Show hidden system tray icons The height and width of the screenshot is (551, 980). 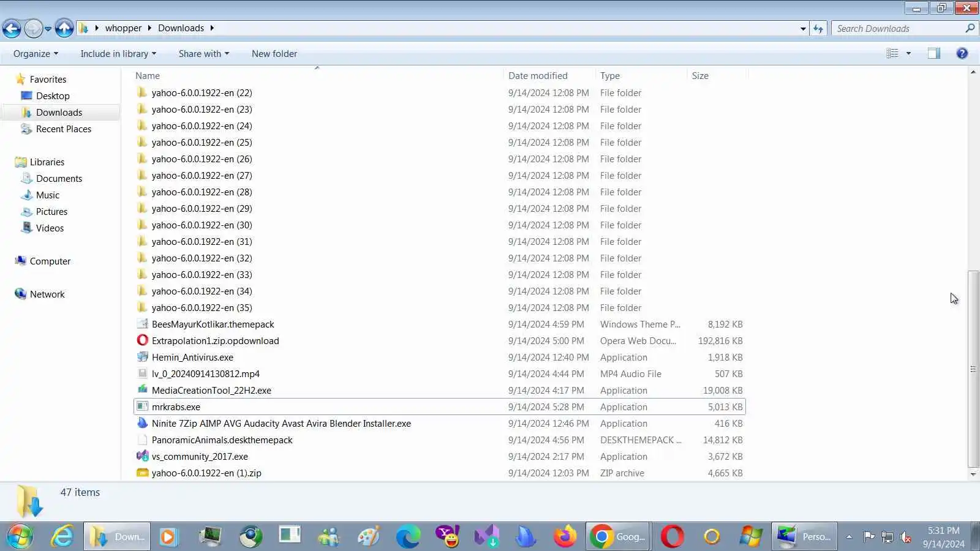(x=849, y=537)
